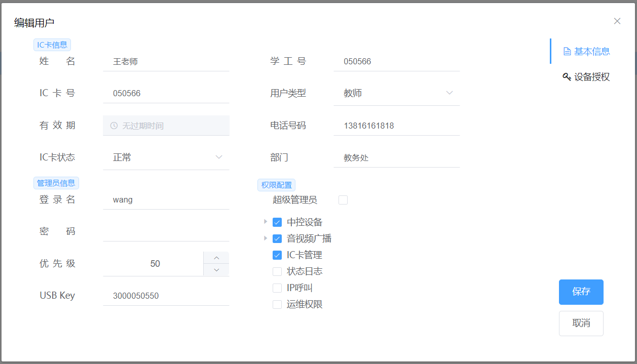Viewport: 637px width, 364px height.
Task: Uncheck the IC卡管理 permission checkbox
Action: [277, 255]
